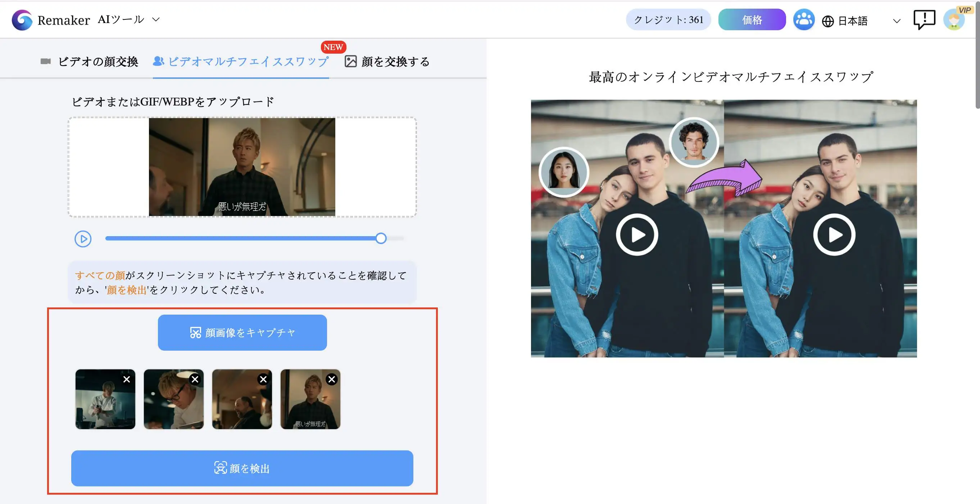Select third captured thumbnail of bald man
This screenshot has height=504, width=980.
(242, 399)
